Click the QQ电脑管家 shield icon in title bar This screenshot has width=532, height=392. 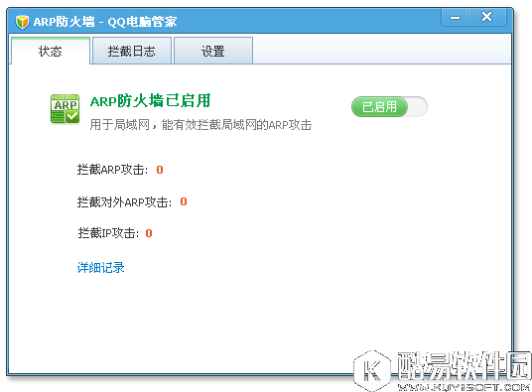[23, 22]
